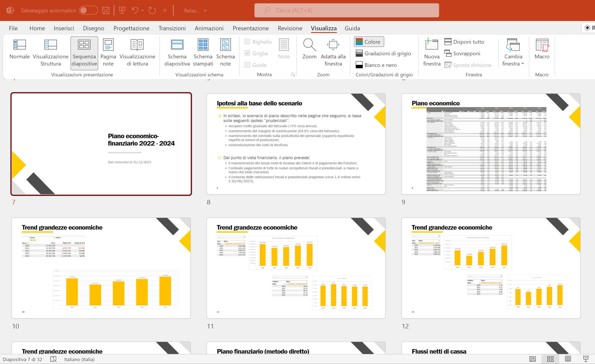Enable the Guide checkbox
595x364 pixels.
(x=247, y=65)
